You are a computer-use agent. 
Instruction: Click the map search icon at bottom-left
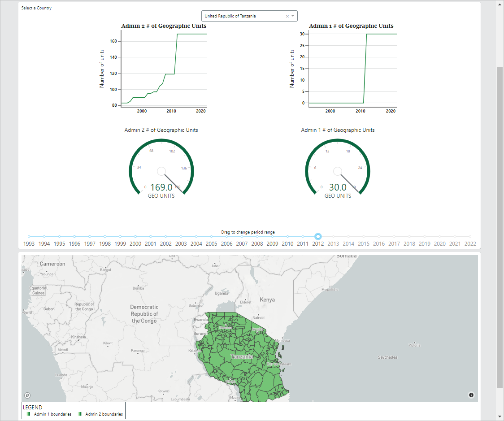tap(28, 395)
